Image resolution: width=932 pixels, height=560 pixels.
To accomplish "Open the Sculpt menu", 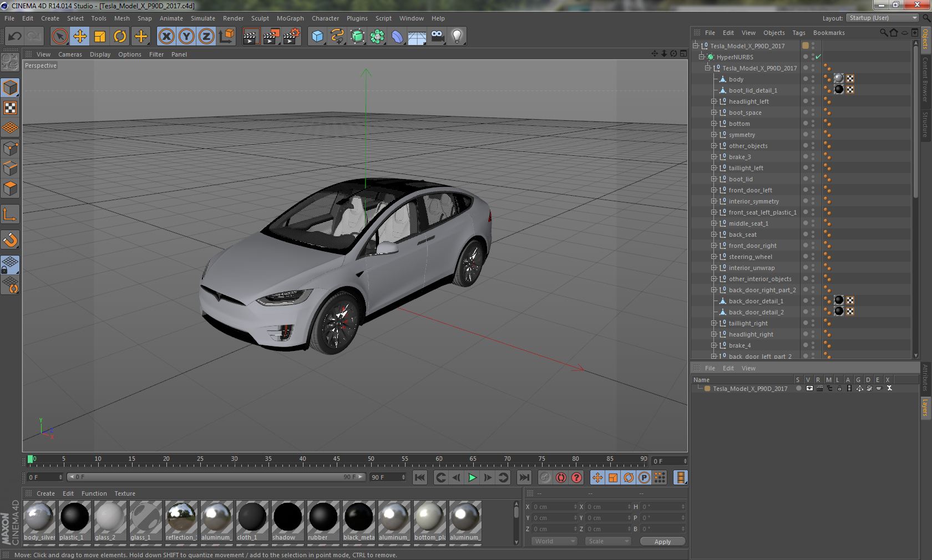I will coord(260,18).
